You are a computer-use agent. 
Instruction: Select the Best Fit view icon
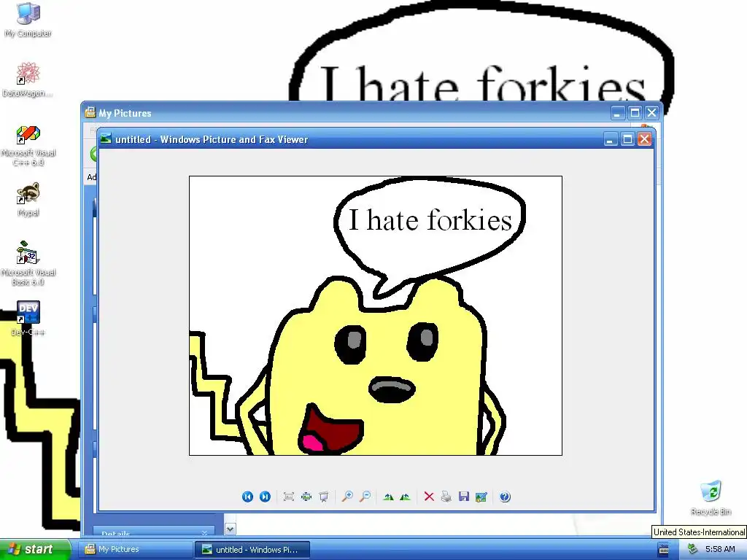pyautogui.click(x=289, y=497)
